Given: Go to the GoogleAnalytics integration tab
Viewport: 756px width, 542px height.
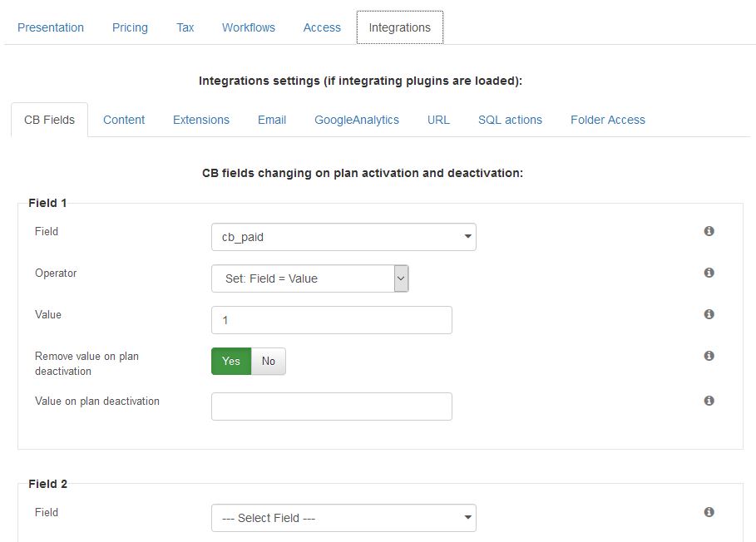Looking at the screenshot, I should (357, 120).
